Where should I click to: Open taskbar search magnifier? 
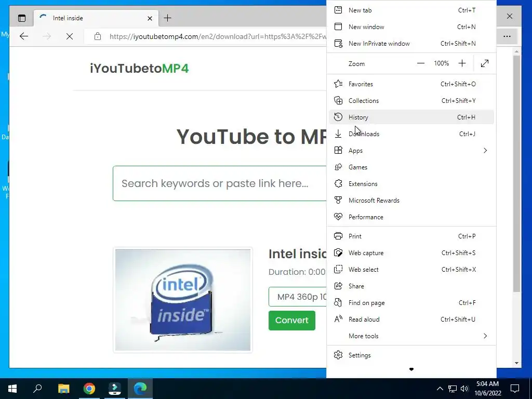[37, 388]
